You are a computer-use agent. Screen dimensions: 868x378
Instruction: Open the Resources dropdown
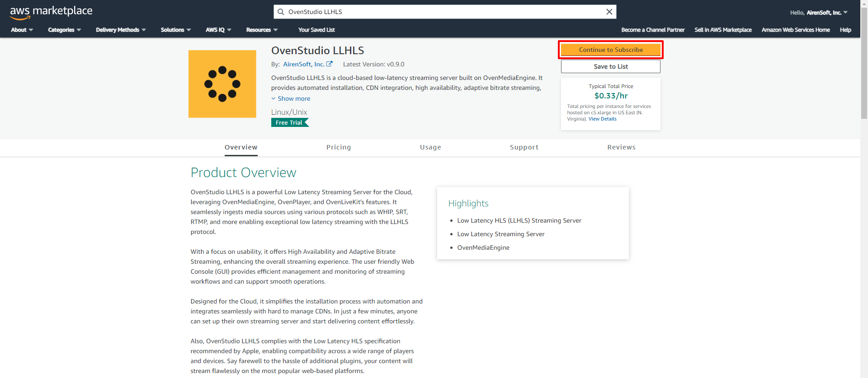point(262,30)
